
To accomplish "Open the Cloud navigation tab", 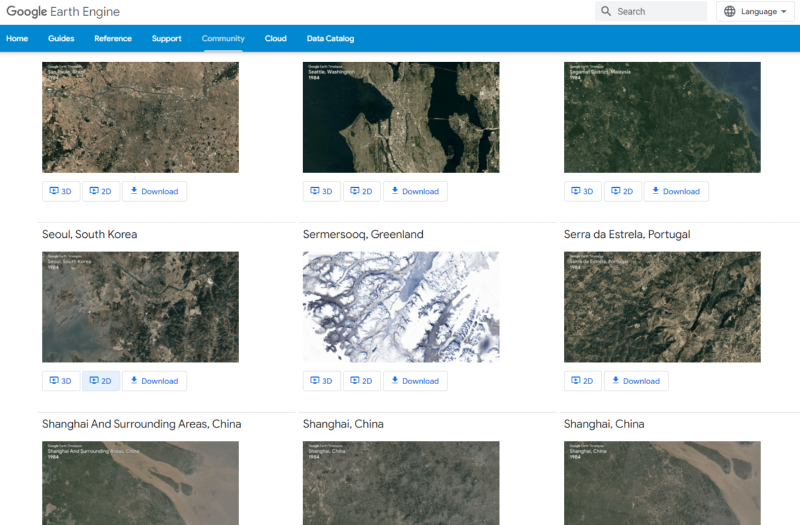I will click(276, 39).
